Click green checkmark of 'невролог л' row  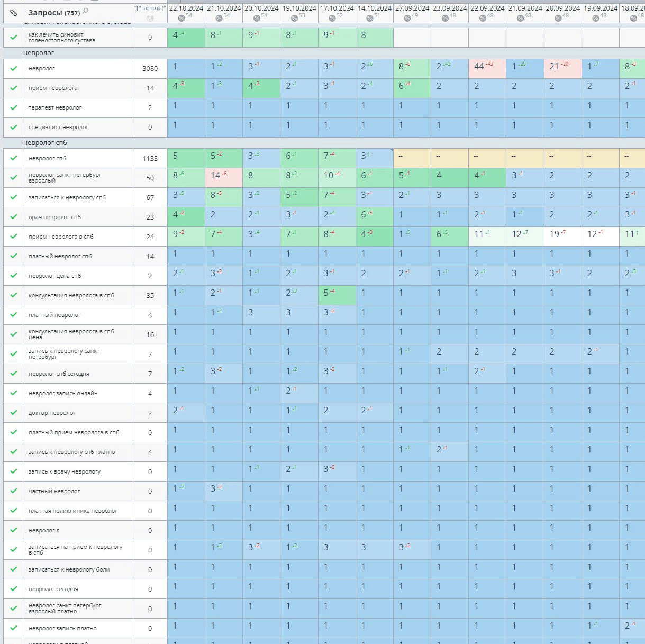[x=14, y=530]
